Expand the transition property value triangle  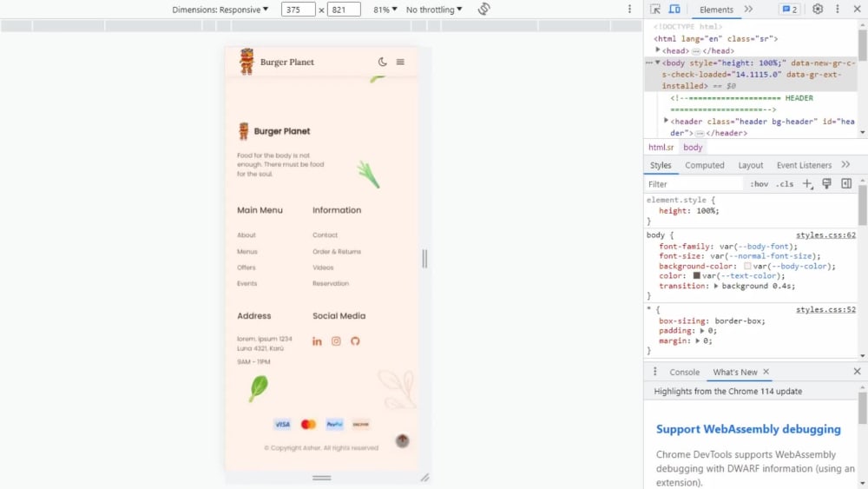click(x=716, y=287)
